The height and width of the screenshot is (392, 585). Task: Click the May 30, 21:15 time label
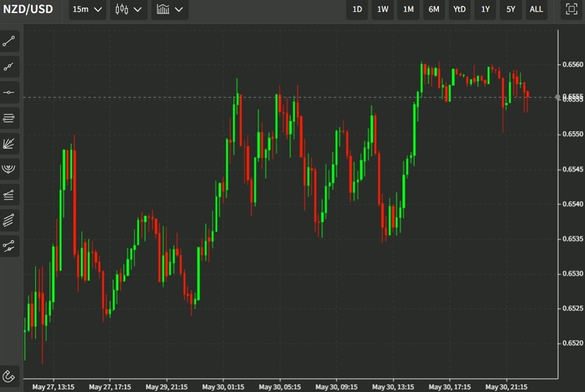tap(506, 387)
